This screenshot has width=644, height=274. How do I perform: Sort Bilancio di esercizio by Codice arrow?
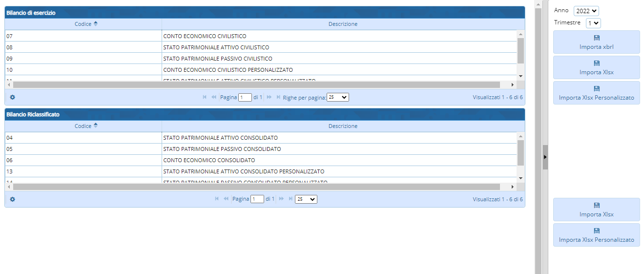click(96, 24)
